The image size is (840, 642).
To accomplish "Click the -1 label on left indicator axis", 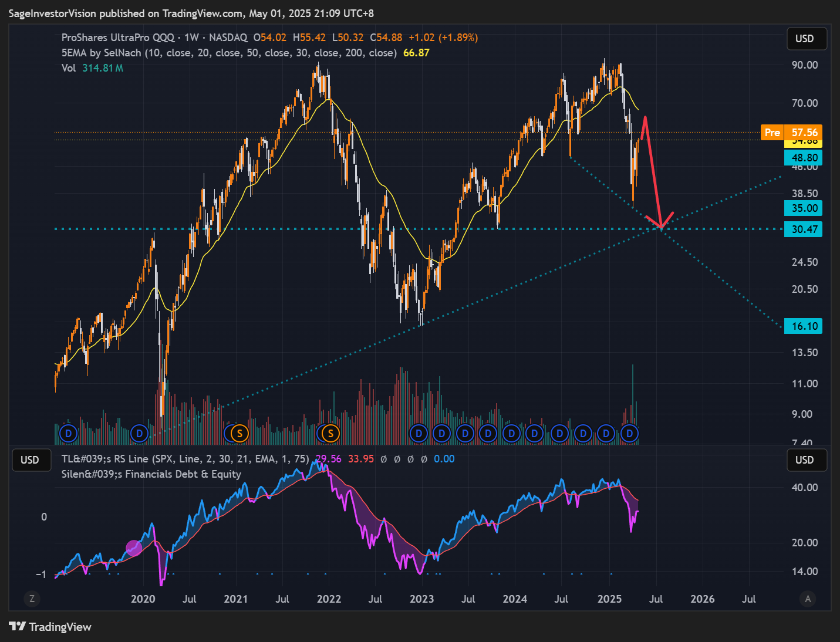I will click(x=41, y=575).
